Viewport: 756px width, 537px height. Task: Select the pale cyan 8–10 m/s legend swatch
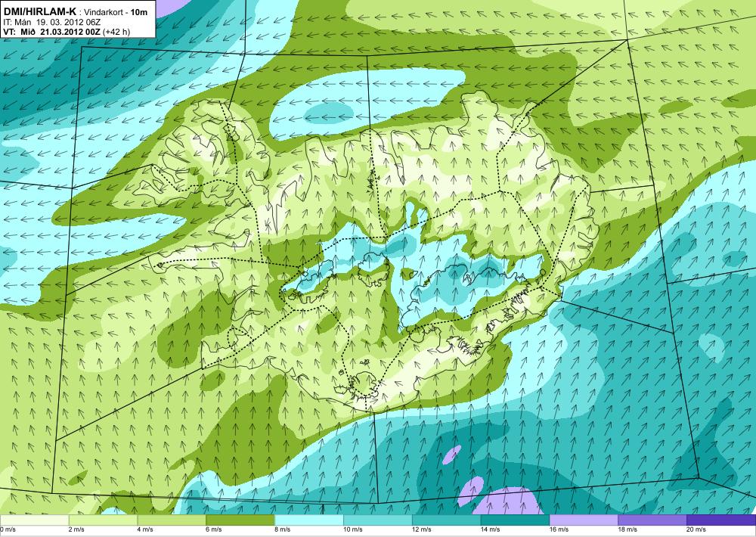click(x=309, y=520)
